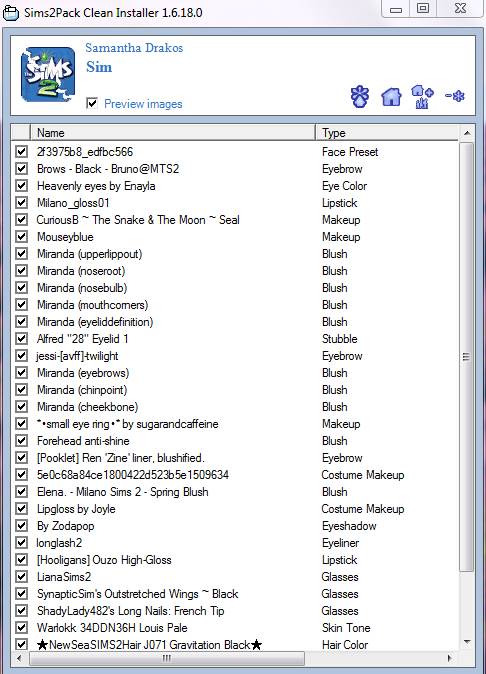Click the vertical scrollbar thumb
This screenshot has width=486, height=674.
click(x=467, y=357)
